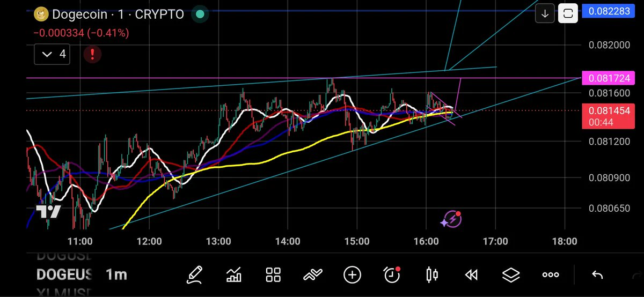644x297 pixels.
Task: Open the indicators chart icon
Action: coord(234,275)
